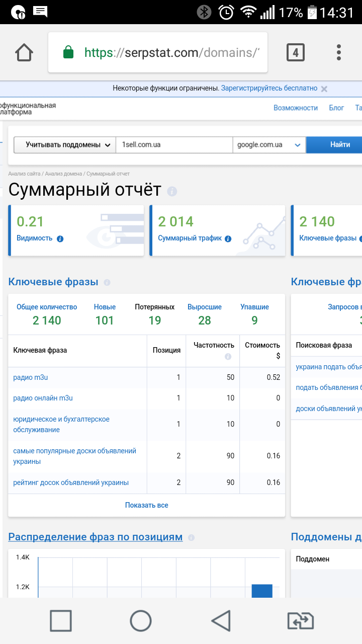
Task: Click the Видимость 0.21 card
Action: (76, 230)
